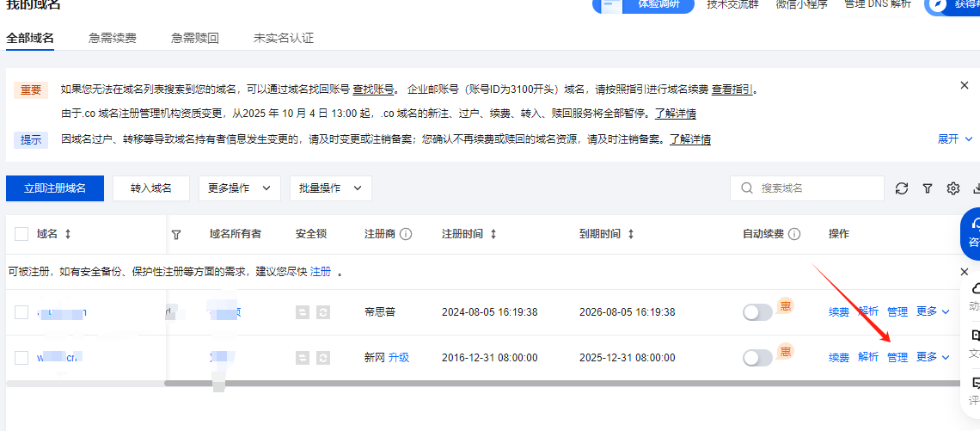Click the table's horizontal scrollbar
Screen dimensions: 980x431
(563, 383)
